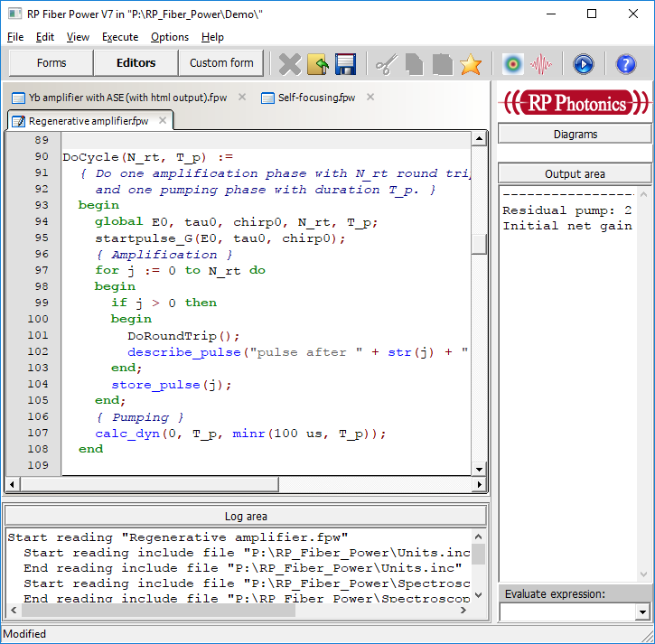Click the editor horizontal scrollbar thumb
Viewport: 655px width, 644px height.
point(150,484)
